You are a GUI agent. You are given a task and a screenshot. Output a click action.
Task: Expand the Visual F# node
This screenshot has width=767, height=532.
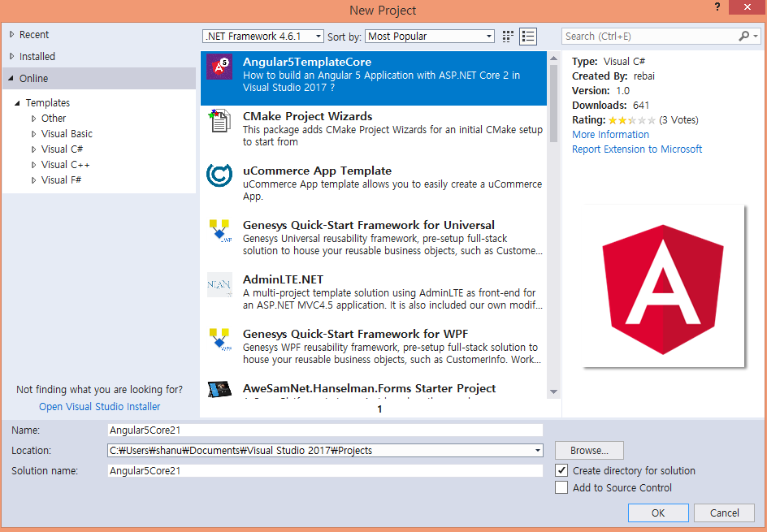[34, 180]
